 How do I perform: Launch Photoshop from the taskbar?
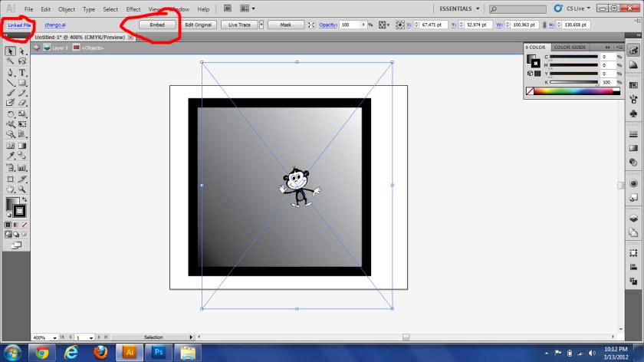[159, 353]
